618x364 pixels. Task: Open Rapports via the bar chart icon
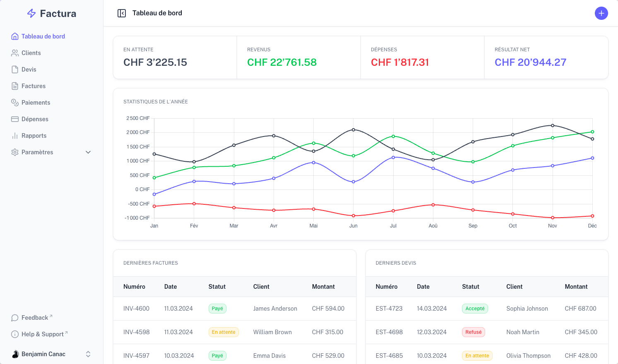click(x=15, y=136)
